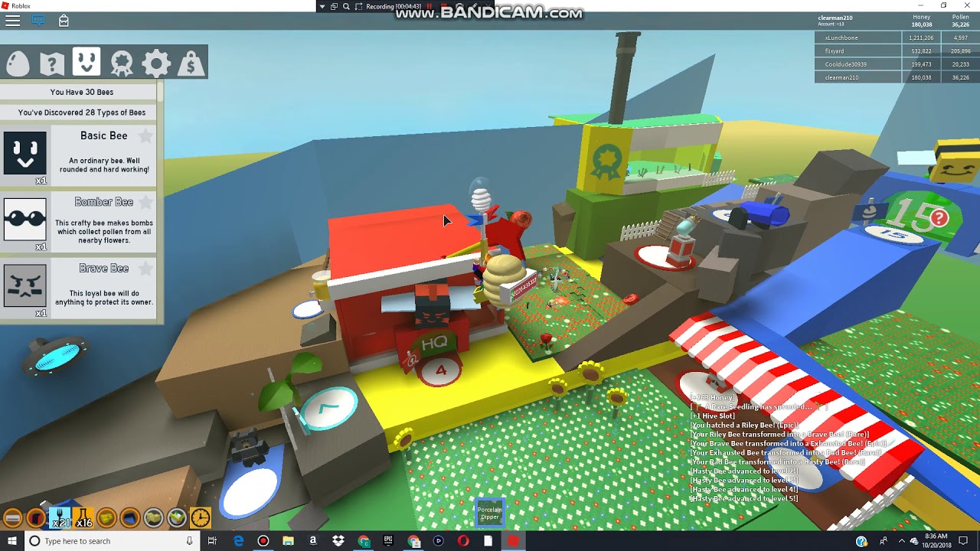Switch to Roblox taskbar button
The width and height of the screenshot is (980, 551).
513,541
